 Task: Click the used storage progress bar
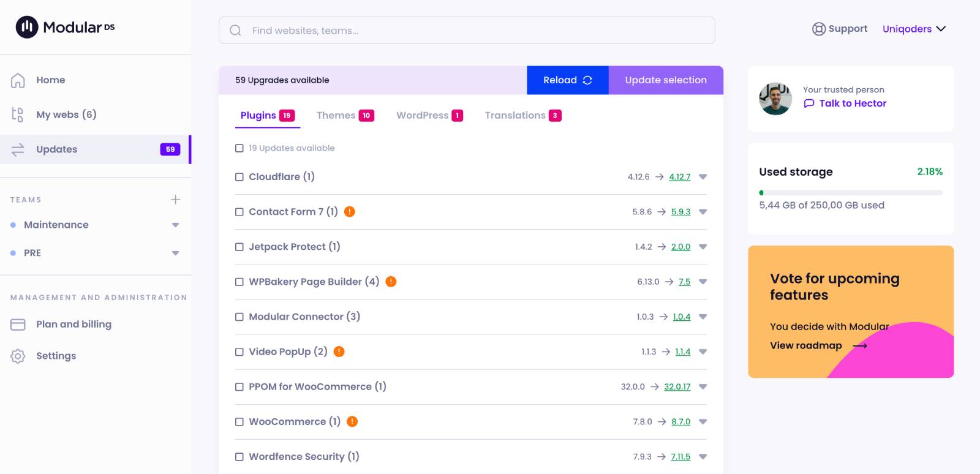(850, 193)
